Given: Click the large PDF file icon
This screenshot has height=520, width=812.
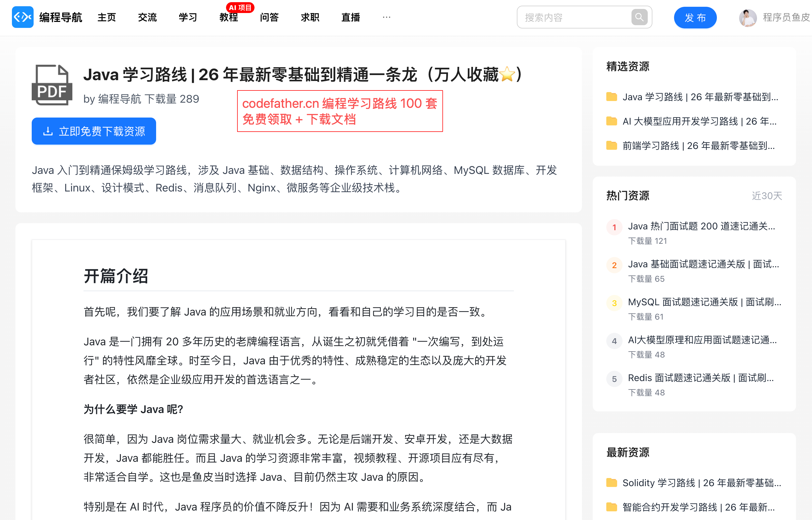Looking at the screenshot, I should tap(52, 85).
